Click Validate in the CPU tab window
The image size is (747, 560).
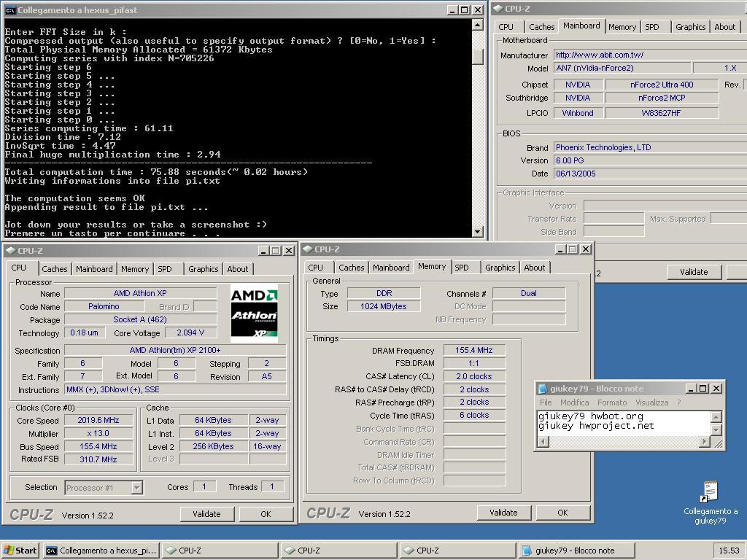(x=206, y=514)
